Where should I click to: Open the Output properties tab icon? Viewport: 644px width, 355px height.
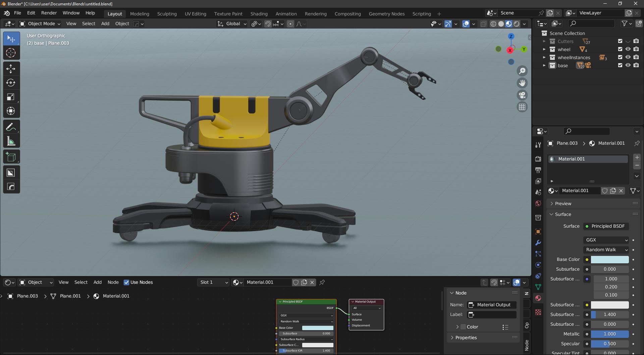click(538, 170)
